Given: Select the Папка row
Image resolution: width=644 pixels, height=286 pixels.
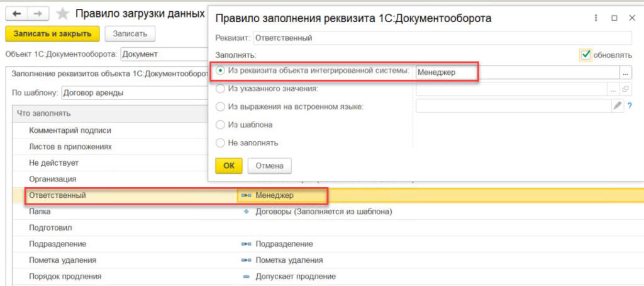Looking at the screenshot, I should [x=328, y=212].
